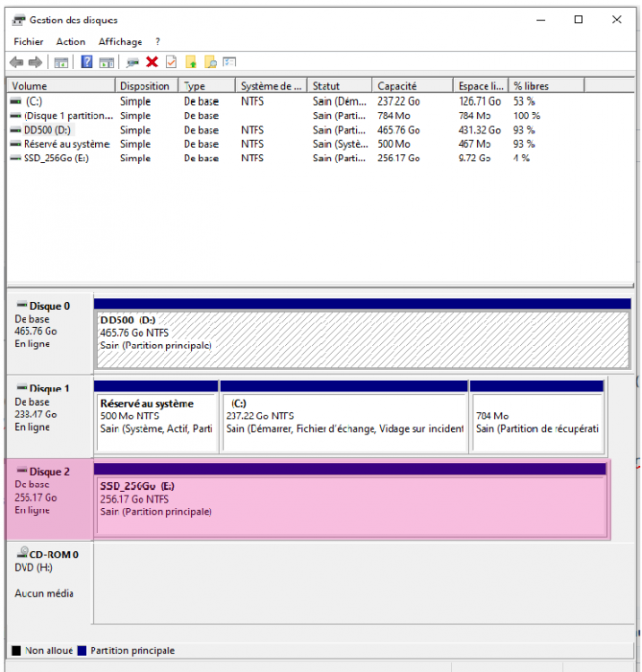Click the properties checkmark page icon
The image size is (642, 672).
pos(170,62)
